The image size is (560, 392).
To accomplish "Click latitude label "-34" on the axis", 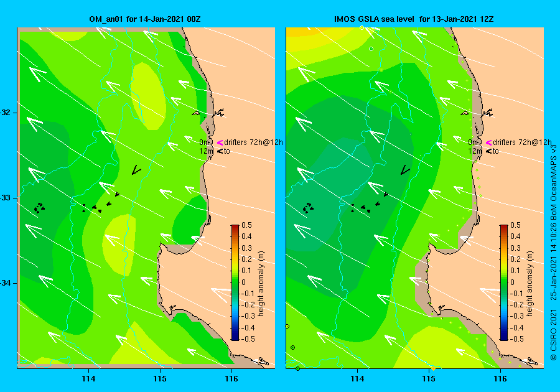I will (x=6, y=283).
